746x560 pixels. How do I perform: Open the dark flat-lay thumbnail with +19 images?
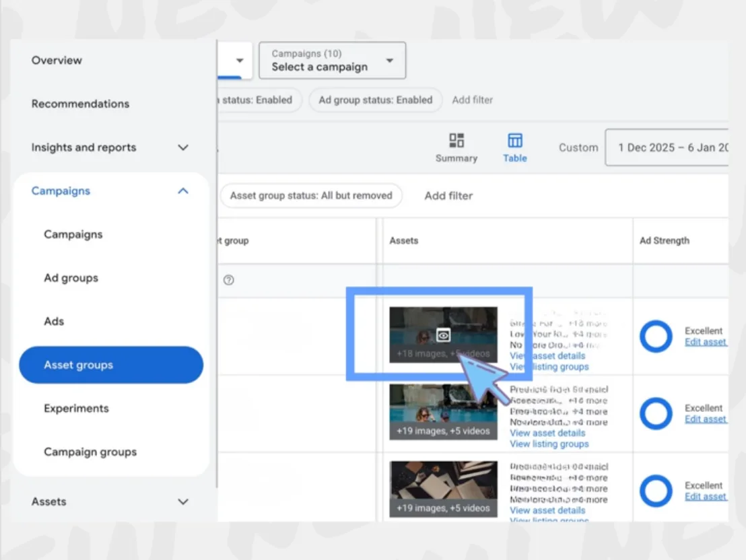tap(444, 489)
